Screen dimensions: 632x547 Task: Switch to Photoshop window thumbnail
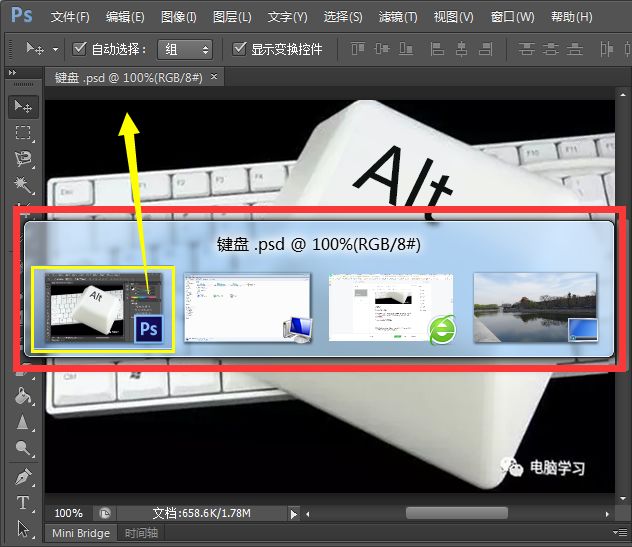(103, 309)
